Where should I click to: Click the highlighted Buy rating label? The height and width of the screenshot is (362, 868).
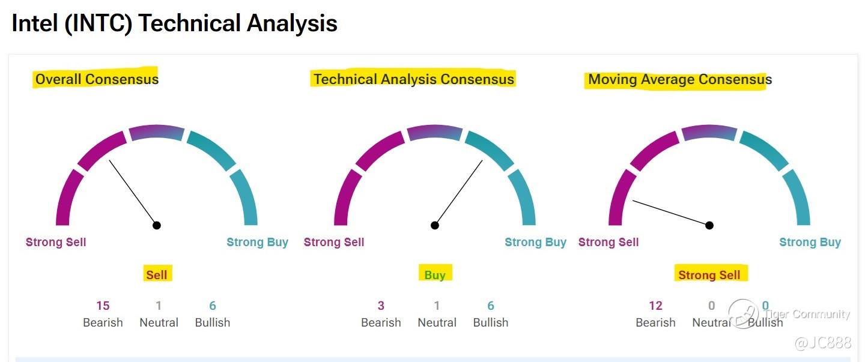pos(435,275)
